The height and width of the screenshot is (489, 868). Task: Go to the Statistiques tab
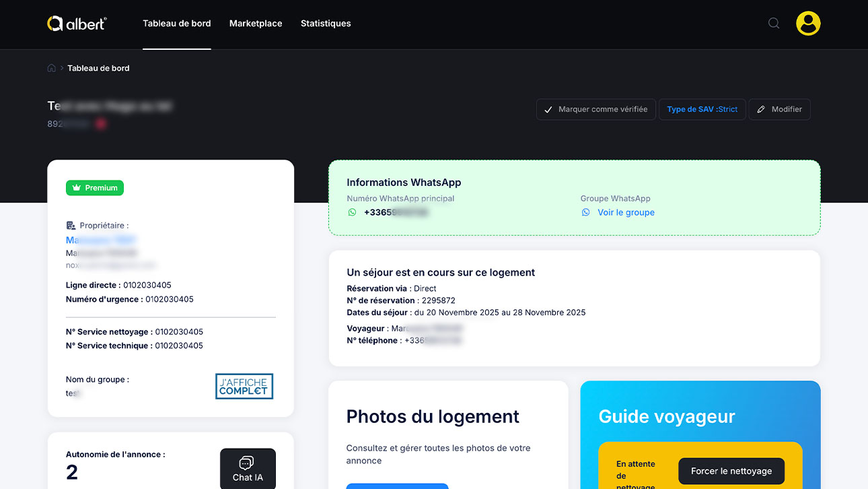(x=326, y=24)
